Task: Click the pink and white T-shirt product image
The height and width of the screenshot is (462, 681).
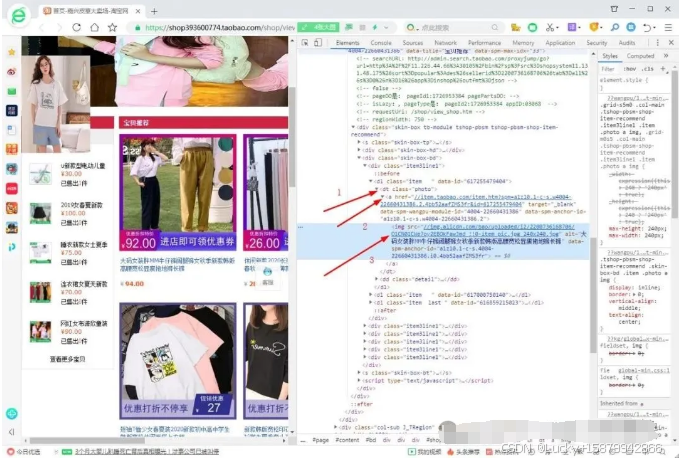Action: point(178,361)
